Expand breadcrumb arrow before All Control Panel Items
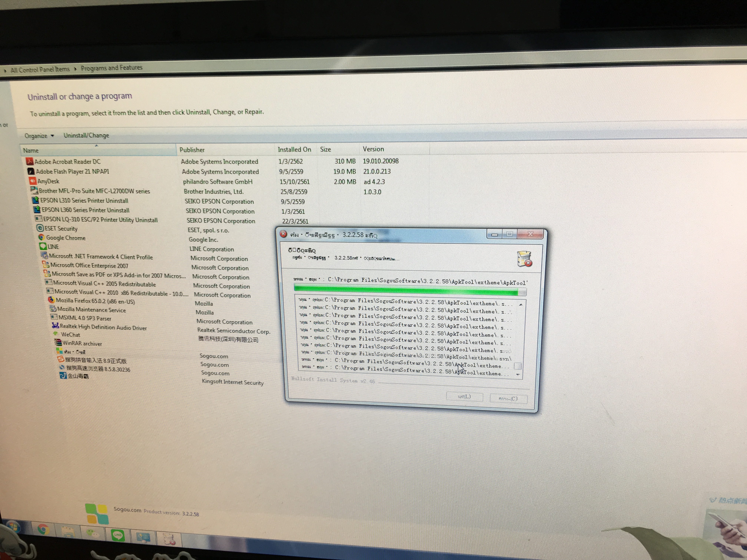The height and width of the screenshot is (560, 747). [x=5, y=71]
